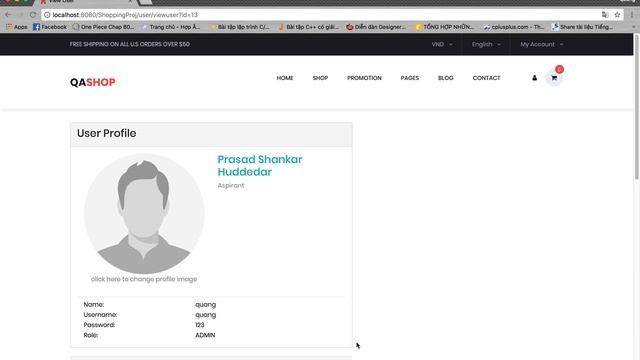Viewport: 640px width, 360px height.
Task: Open the BLOG menu item
Action: (446, 78)
